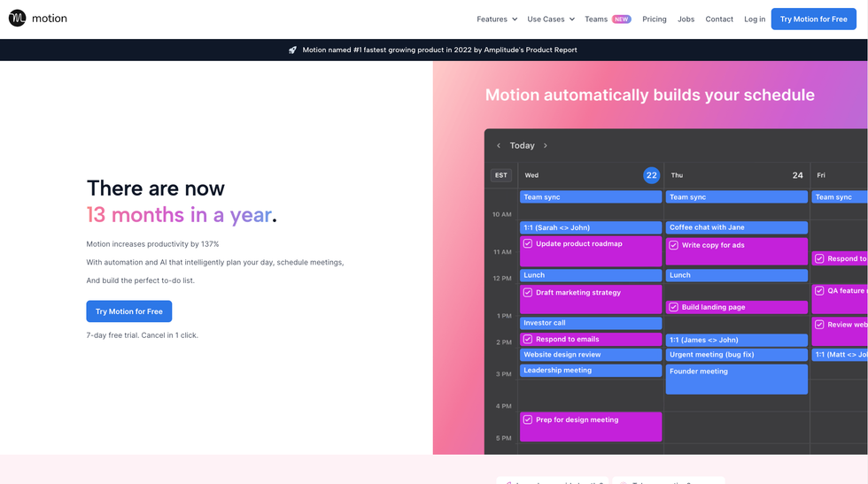
Task: Click the NEW badge beside Teams
Action: click(621, 19)
